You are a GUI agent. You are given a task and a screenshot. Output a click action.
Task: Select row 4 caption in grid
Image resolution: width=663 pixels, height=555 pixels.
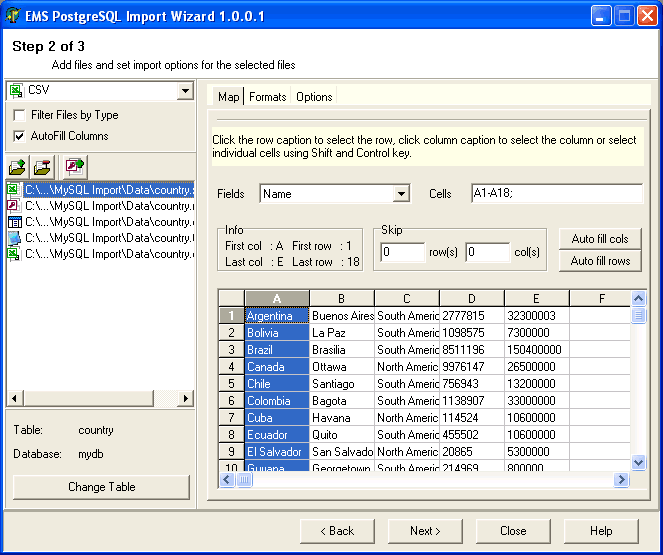[231, 366]
